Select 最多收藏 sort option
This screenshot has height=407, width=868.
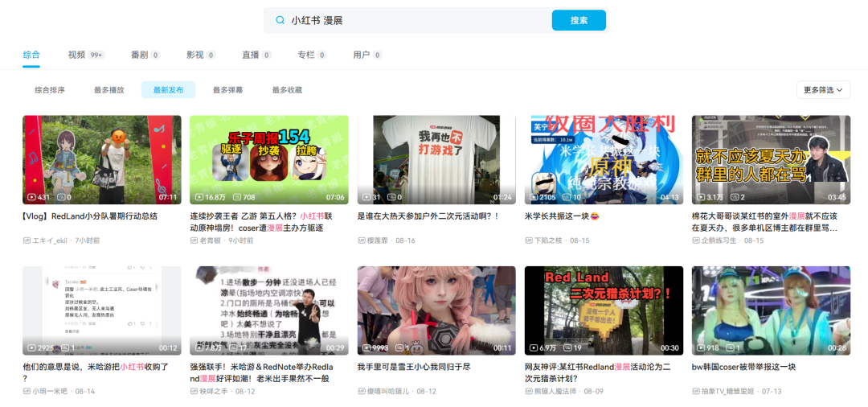click(287, 90)
